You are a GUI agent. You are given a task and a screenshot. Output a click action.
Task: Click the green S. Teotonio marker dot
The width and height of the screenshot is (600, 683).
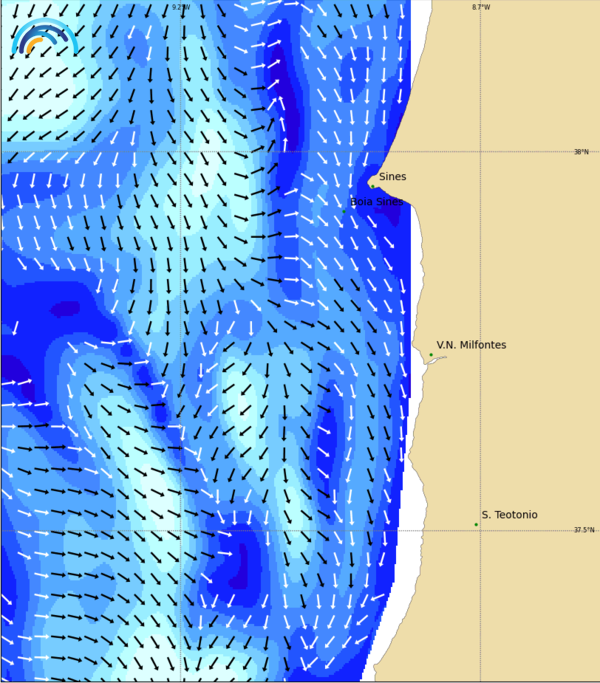pyautogui.click(x=476, y=524)
